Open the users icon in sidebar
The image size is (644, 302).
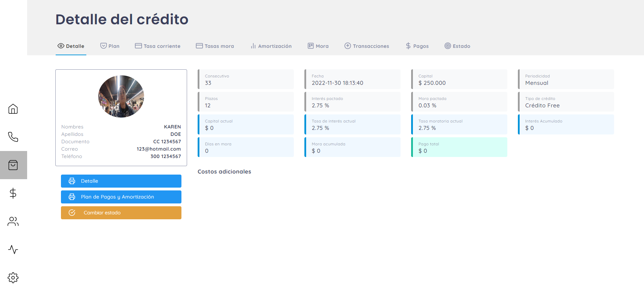pyautogui.click(x=13, y=221)
